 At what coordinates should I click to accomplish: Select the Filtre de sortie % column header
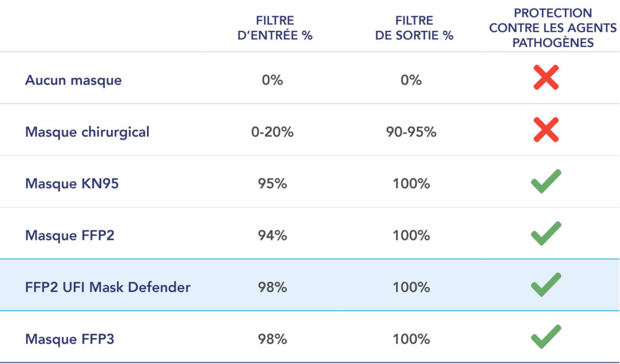(414, 28)
